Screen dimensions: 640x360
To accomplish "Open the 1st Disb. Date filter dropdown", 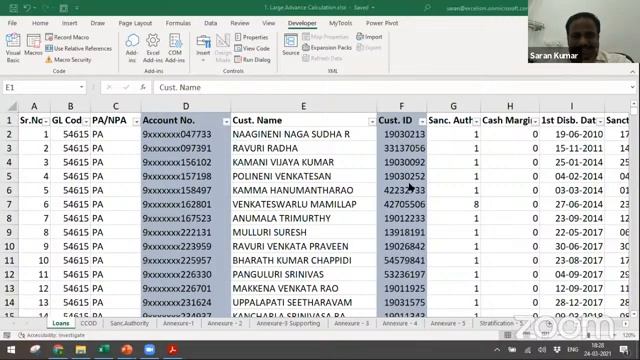I will pyautogui.click(x=600, y=121).
